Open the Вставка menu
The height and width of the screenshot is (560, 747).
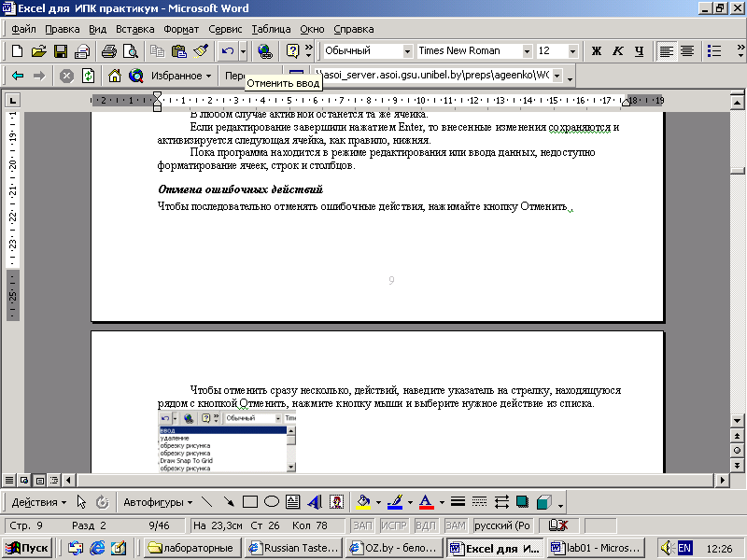click(134, 29)
